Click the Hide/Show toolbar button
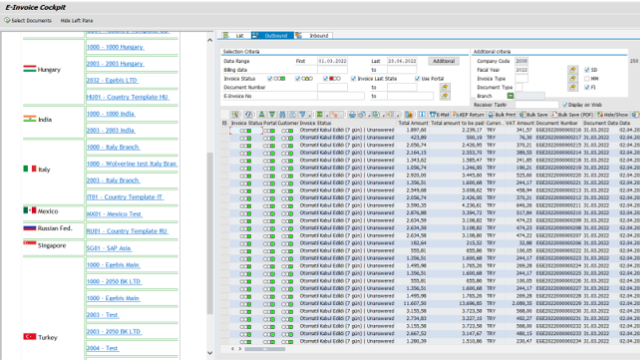 (x=612, y=115)
